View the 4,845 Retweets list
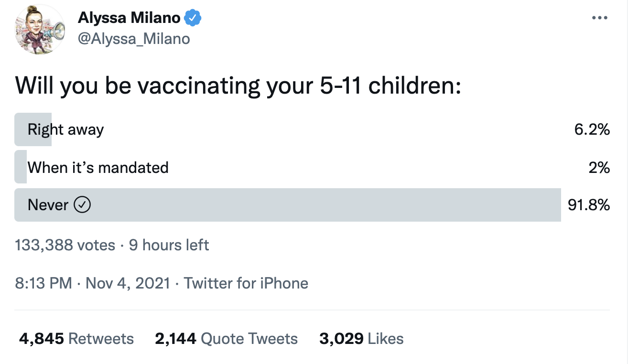The width and height of the screenshot is (628, 364). coord(76,339)
